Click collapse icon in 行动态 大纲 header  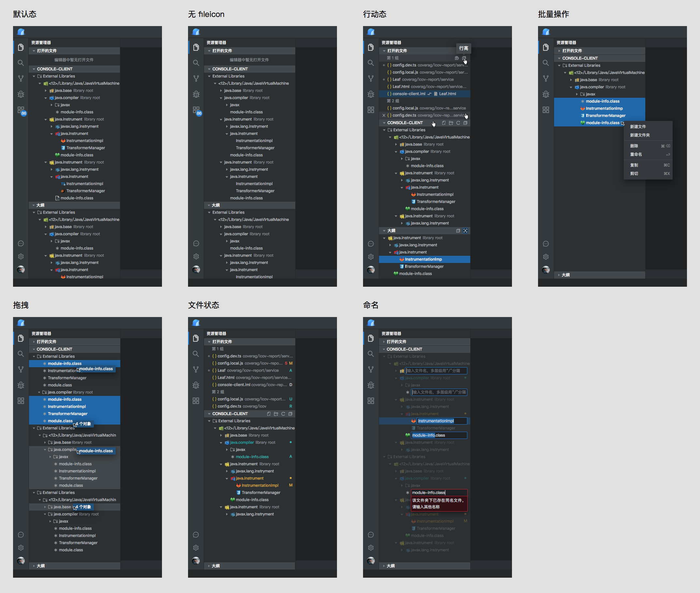pos(458,231)
